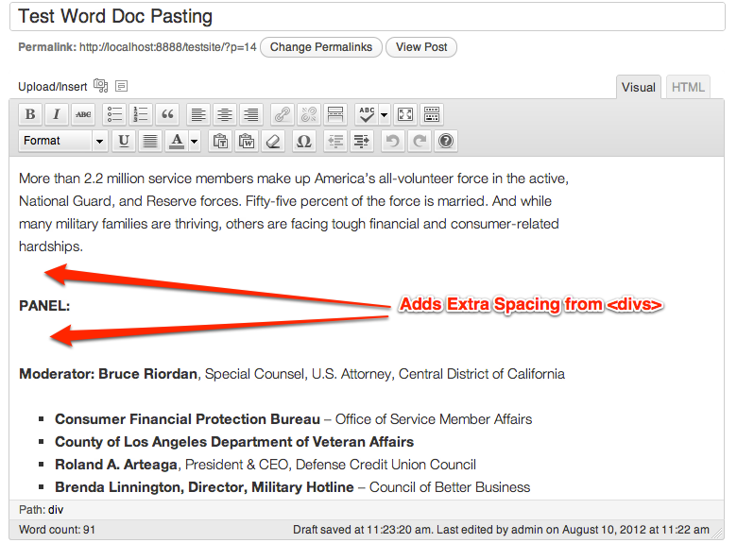Click the add media upload icon
This screenshot has width=737, height=560.
coord(100,86)
